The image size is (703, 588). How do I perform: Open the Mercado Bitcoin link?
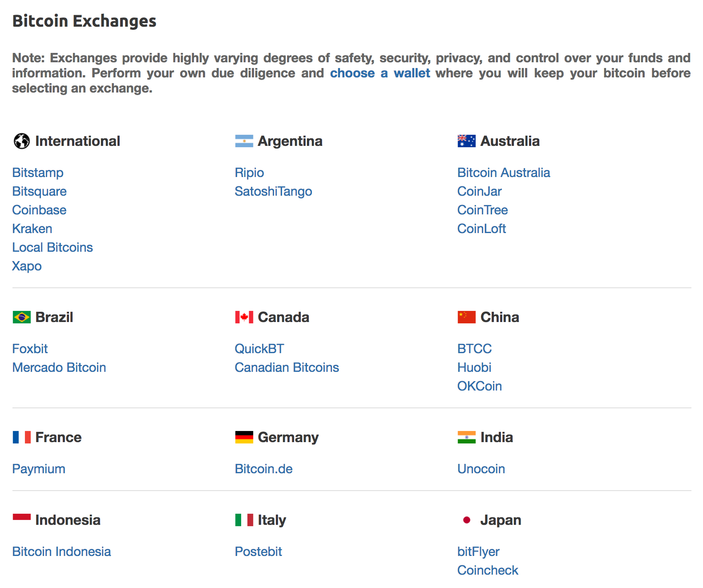pos(59,367)
